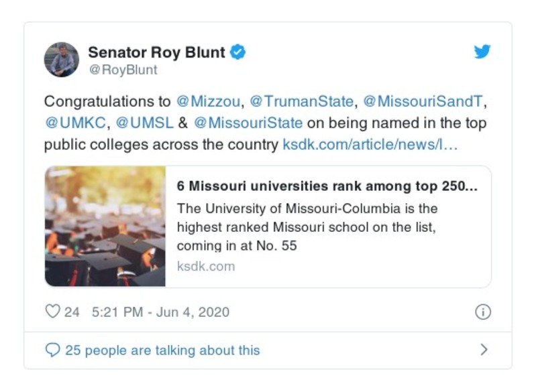Like the tweet with heart icon
This screenshot has height=392, width=536.
pos(52,312)
